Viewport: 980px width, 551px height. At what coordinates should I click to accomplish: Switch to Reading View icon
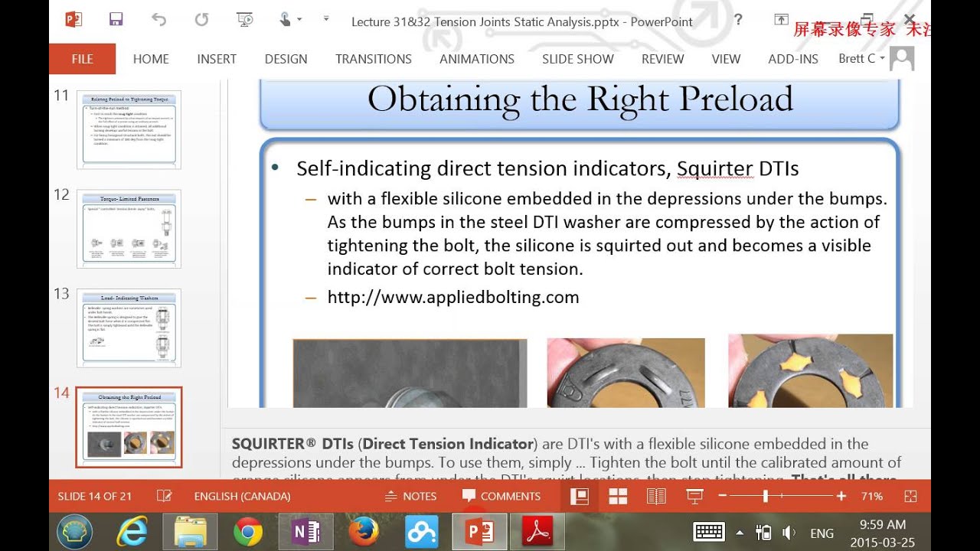(x=656, y=497)
